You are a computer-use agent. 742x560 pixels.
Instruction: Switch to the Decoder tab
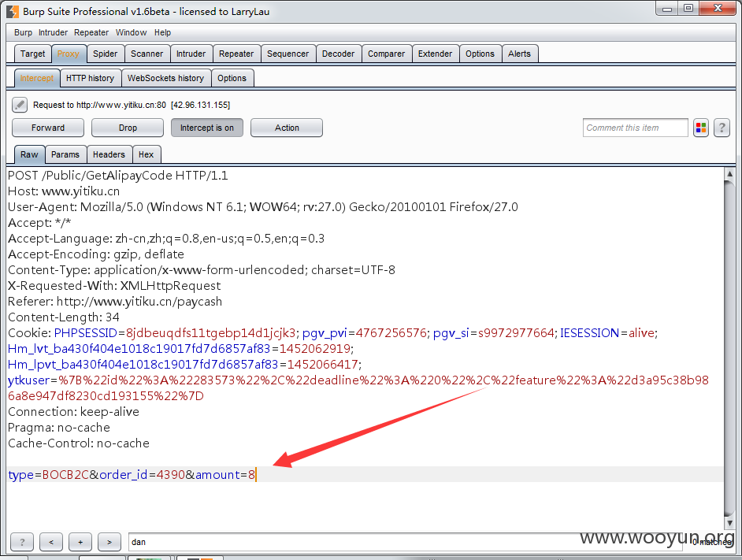point(339,54)
